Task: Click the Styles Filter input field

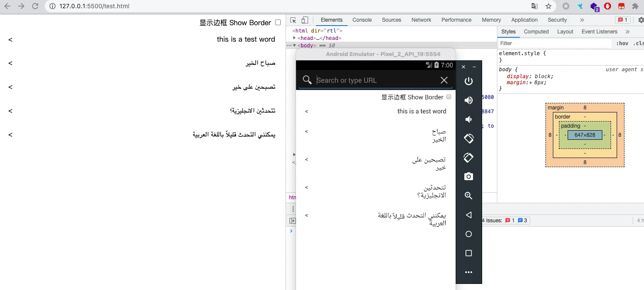Action: coord(553,43)
